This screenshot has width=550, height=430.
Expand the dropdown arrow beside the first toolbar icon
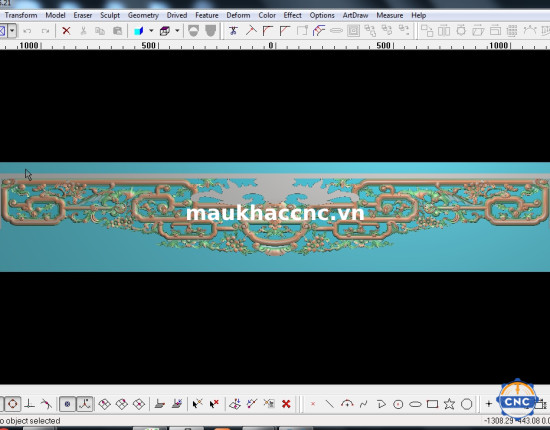[12, 31]
